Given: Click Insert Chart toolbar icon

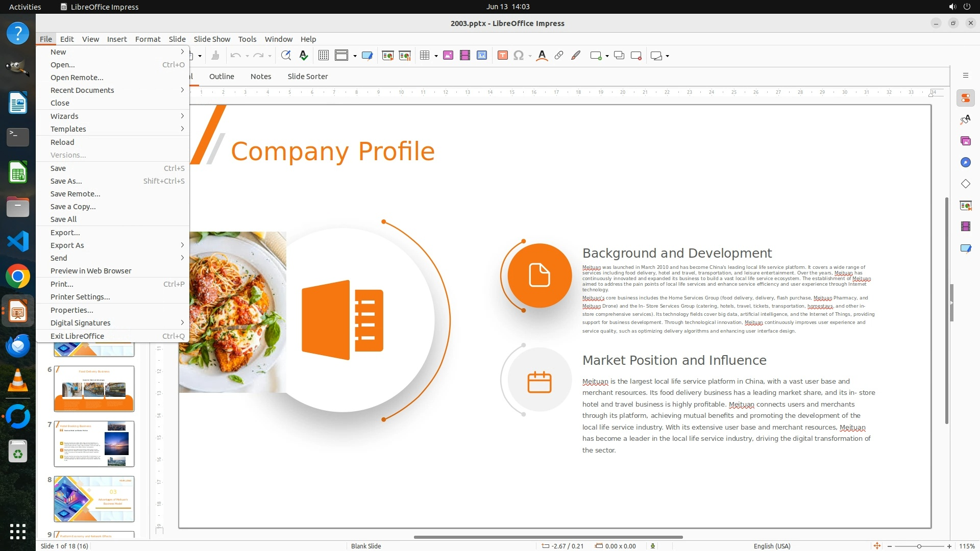Looking at the screenshot, I should click(x=482, y=56).
